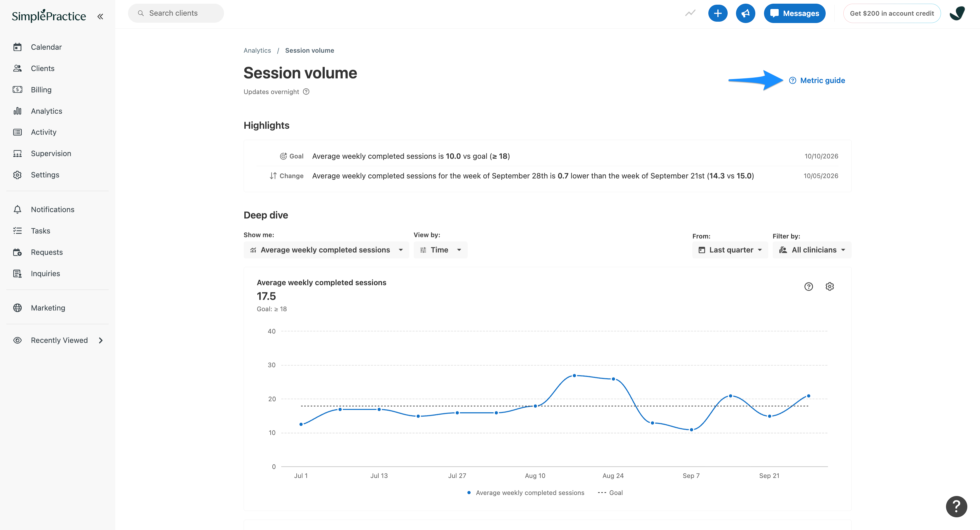Open the user profile avatar menu
The width and height of the screenshot is (980, 530).
tap(957, 13)
